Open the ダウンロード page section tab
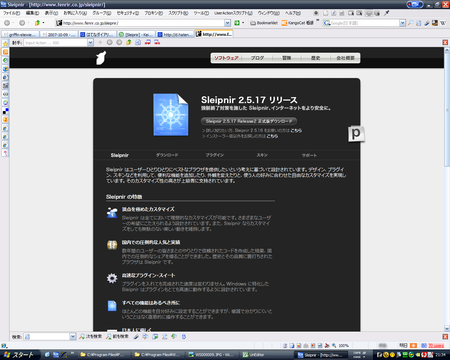The height and width of the screenshot is (360, 450). click(x=167, y=155)
